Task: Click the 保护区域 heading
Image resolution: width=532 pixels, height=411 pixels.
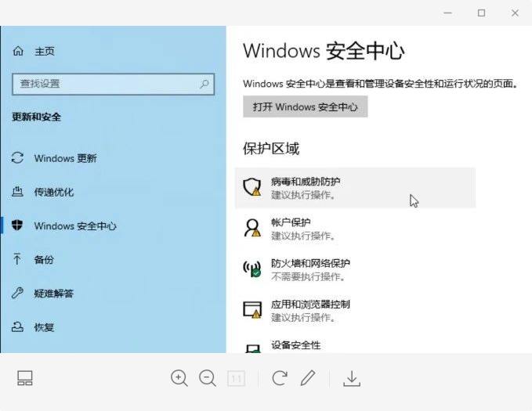Action: [271, 149]
